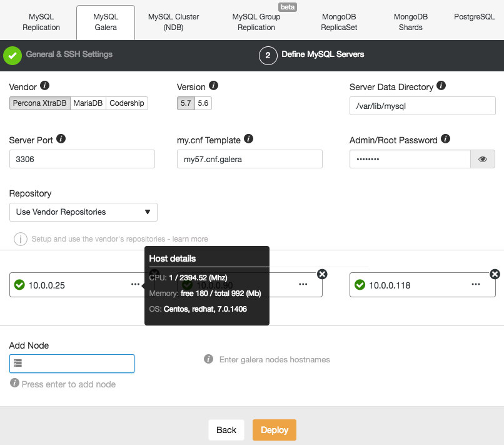Open MySQL Cluster (NDB) tab

[x=174, y=22]
